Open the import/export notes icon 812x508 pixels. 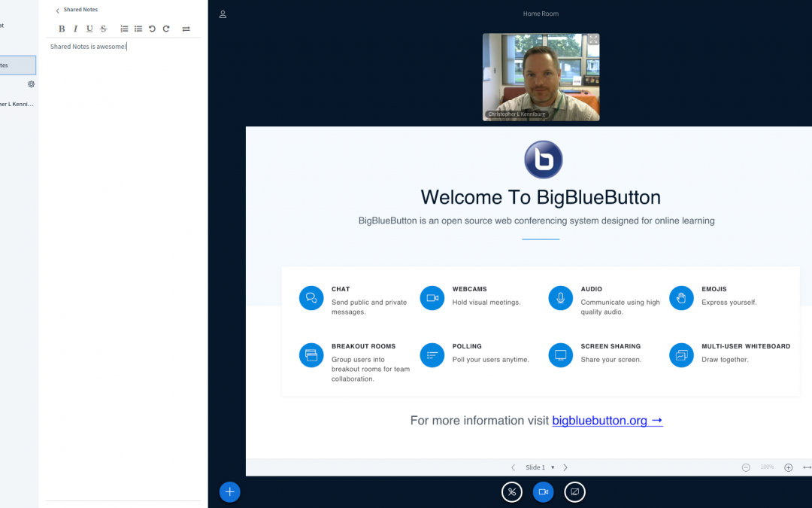(x=186, y=29)
